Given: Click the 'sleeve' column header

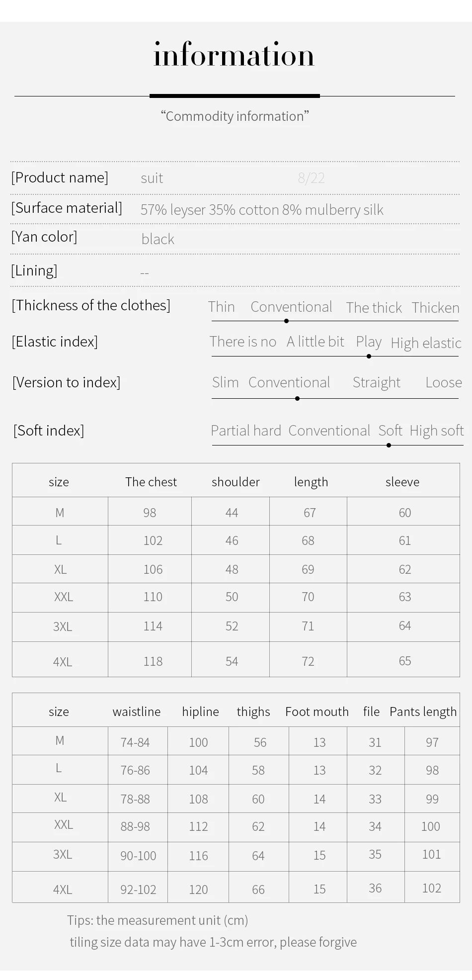Looking at the screenshot, I should pos(402,482).
